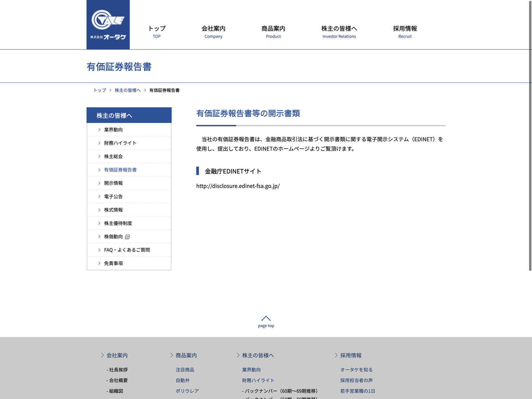This screenshot has width=532, height=399.
Task: Click chevron beside footer 株主の皆様へ heading
Action: tap(238, 355)
